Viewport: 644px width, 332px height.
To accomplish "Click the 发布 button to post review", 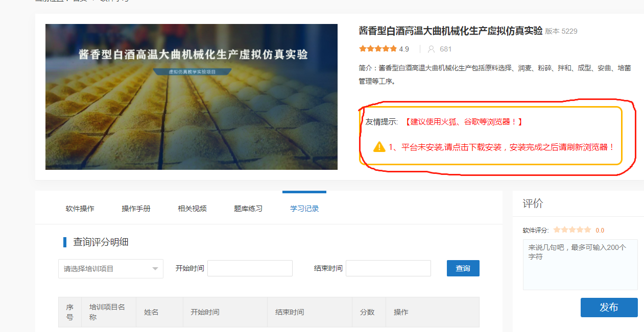I will pos(609,308).
